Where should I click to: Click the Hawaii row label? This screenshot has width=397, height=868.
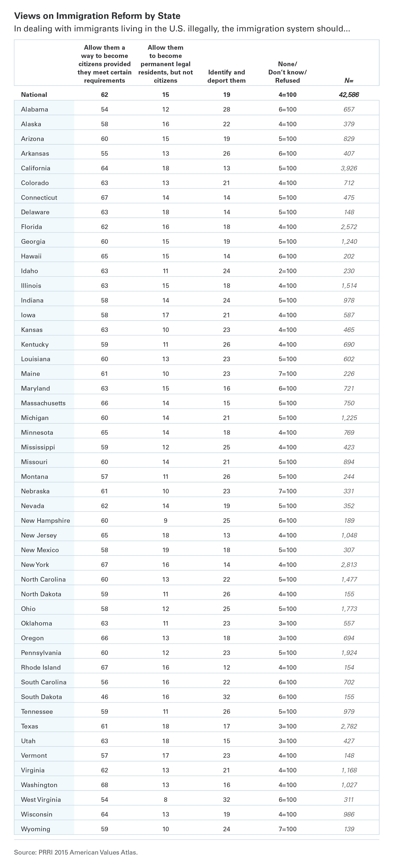(31, 256)
